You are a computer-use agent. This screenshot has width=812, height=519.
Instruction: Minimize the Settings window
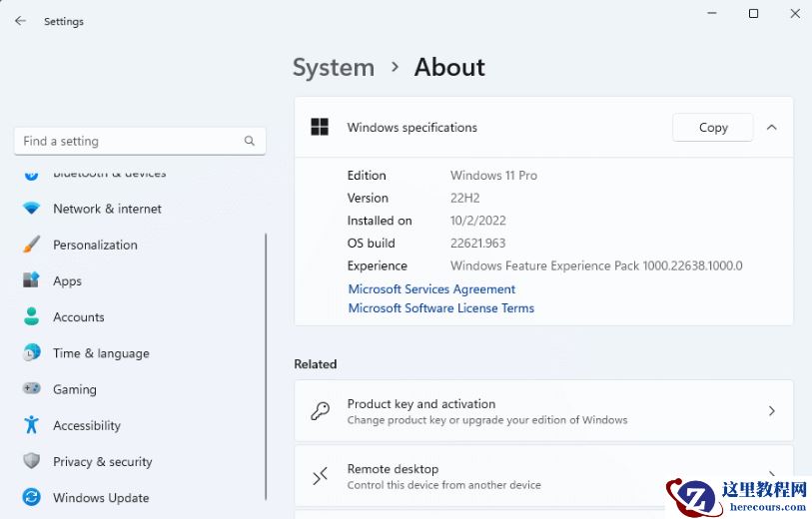712,13
